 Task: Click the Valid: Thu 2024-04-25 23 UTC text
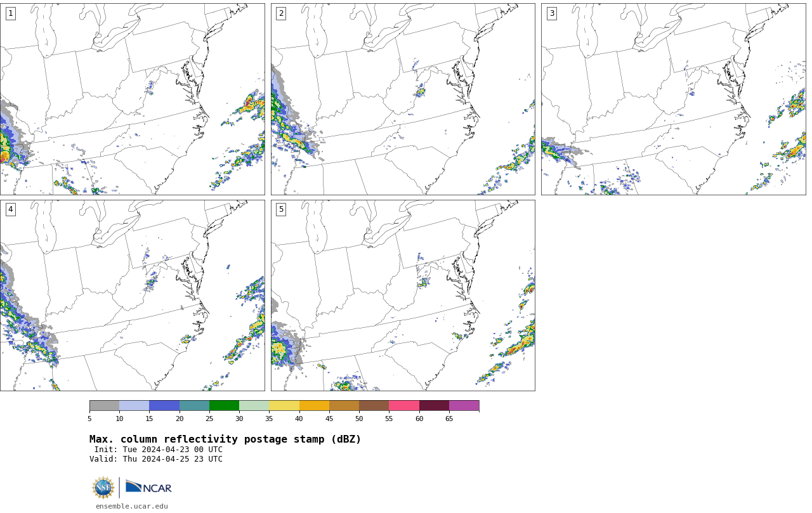(156, 459)
